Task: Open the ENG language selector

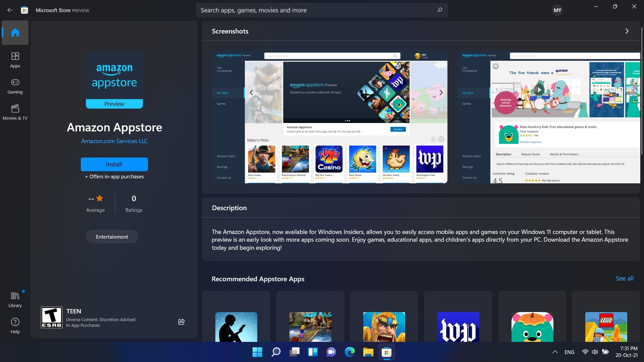Action: click(569, 352)
